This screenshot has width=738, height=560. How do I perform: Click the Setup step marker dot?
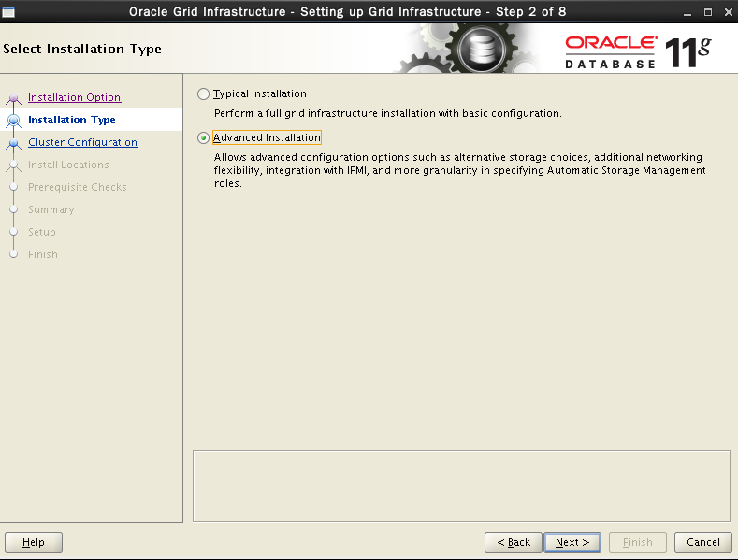13,232
